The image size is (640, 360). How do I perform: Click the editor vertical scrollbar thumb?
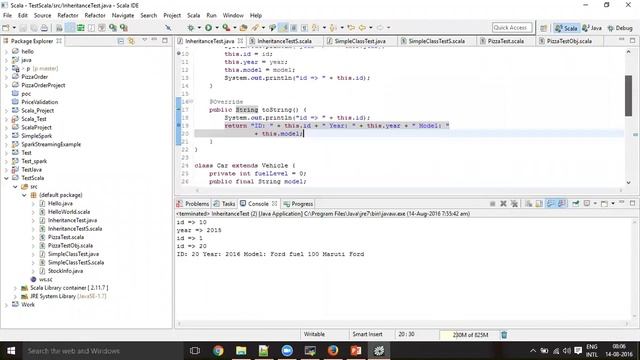(628, 96)
